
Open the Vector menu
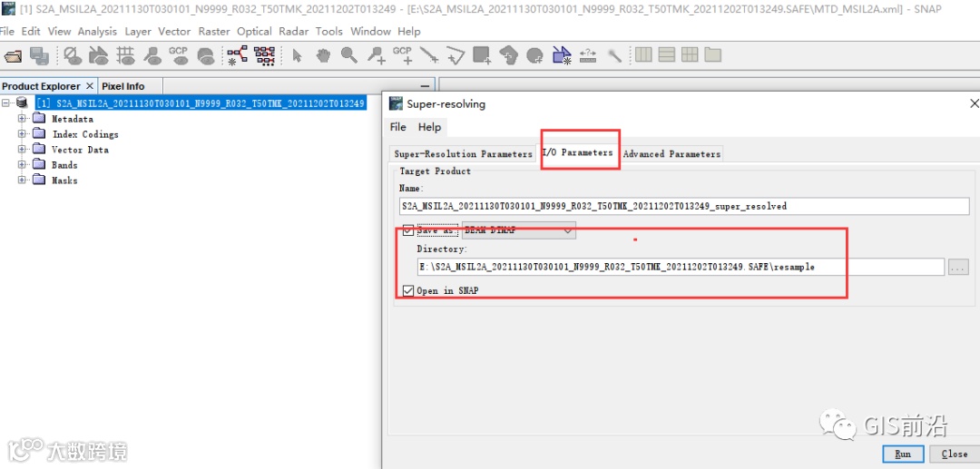point(175,31)
